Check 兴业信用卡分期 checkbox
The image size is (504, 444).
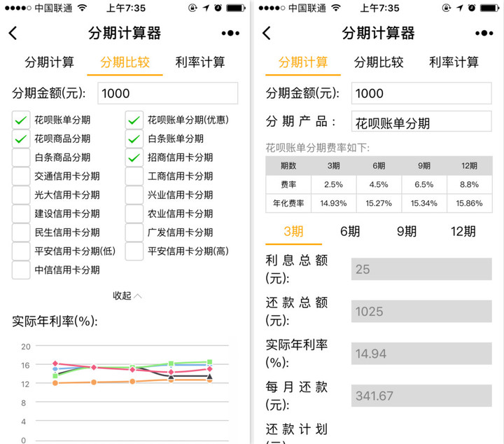134,195
